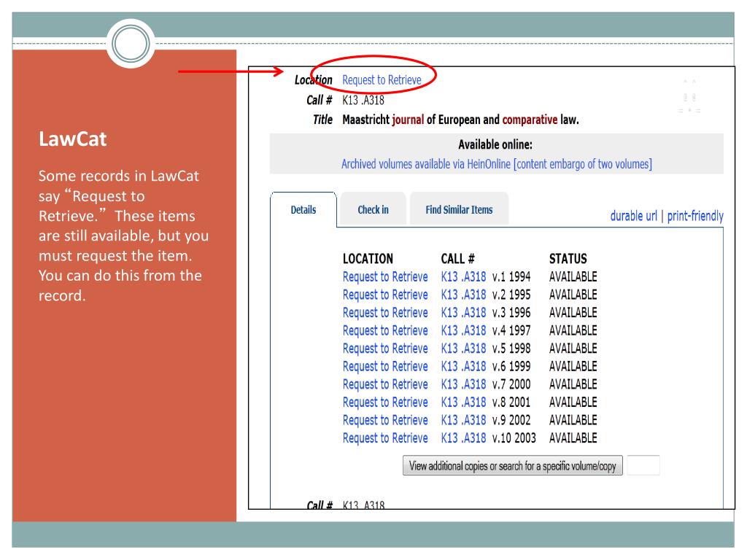Open call number K13 .A318 link in v.10 2003 row

click(x=463, y=438)
